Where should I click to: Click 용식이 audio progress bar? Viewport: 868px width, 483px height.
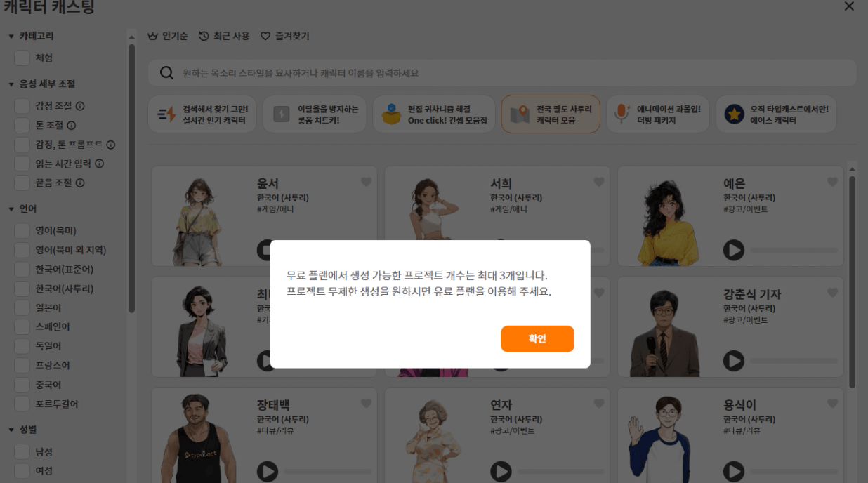point(794,471)
